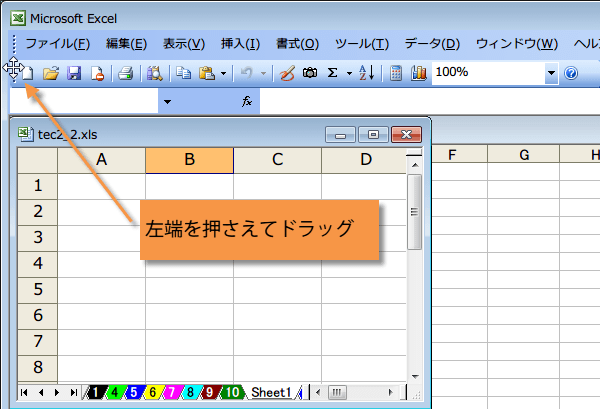Select column C header
The height and width of the screenshot is (409, 600).
click(x=277, y=160)
